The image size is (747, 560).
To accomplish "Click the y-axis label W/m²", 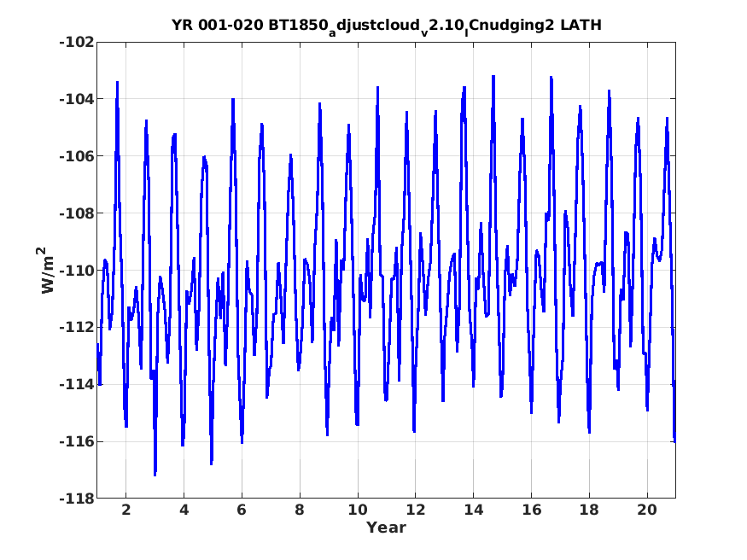I will click(46, 270).
